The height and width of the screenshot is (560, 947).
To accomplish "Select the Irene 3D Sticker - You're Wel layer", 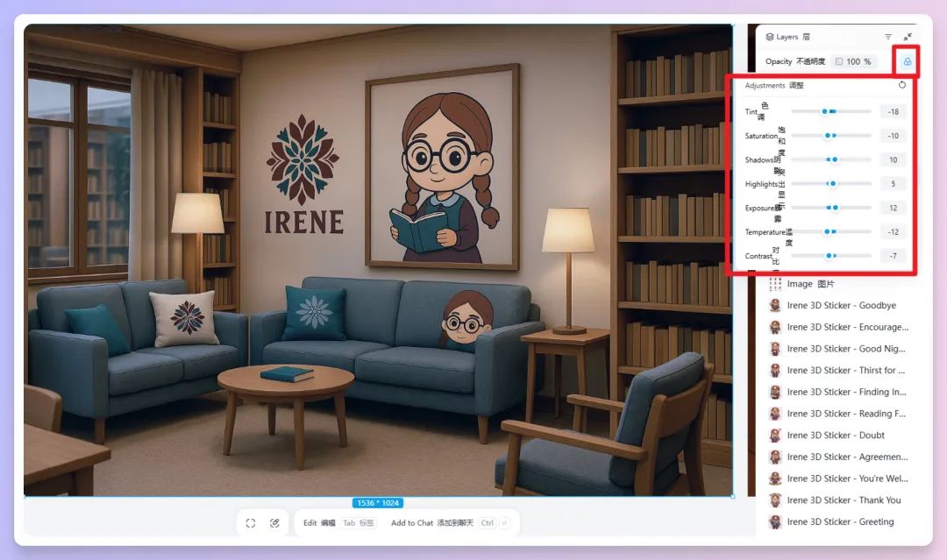I will pos(838,478).
